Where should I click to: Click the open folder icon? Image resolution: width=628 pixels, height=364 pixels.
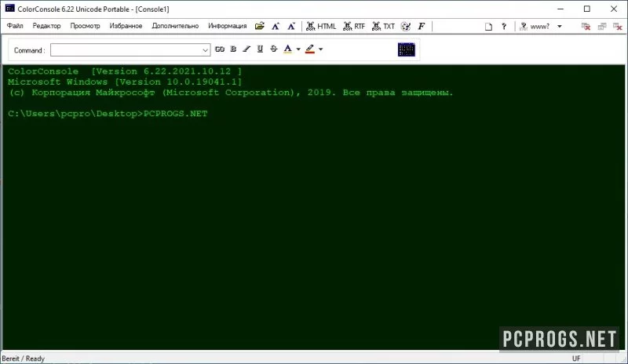tap(260, 27)
